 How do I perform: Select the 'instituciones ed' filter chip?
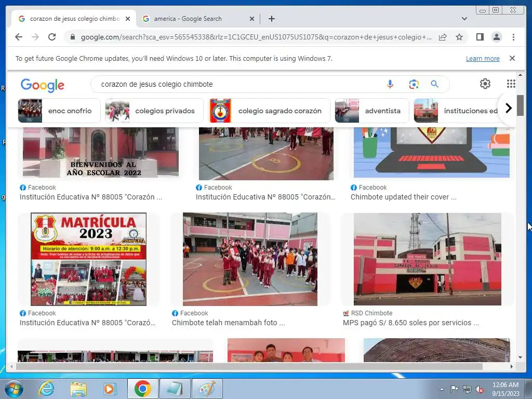point(456,111)
